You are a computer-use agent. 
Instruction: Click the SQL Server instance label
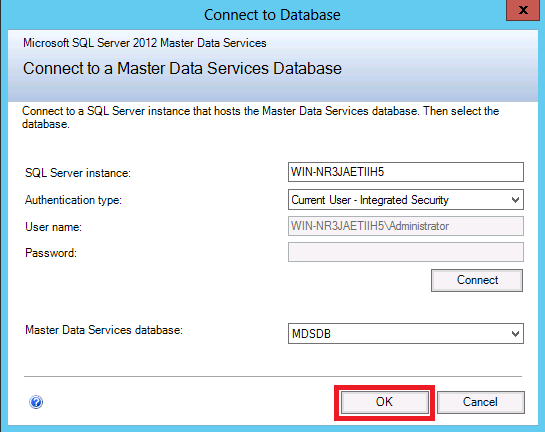pyautogui.click(x=78, y=173)
